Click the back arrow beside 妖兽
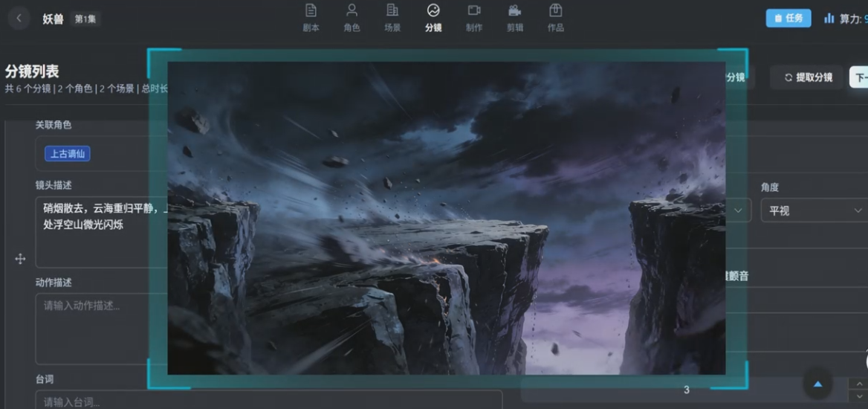Viewport: 868px width, 409px height. 19,19
